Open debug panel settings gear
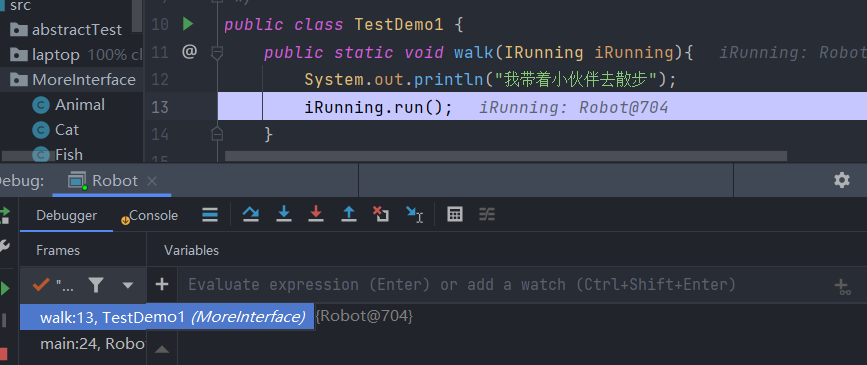Screen dimensions: 867x365 tap(842, 180)
